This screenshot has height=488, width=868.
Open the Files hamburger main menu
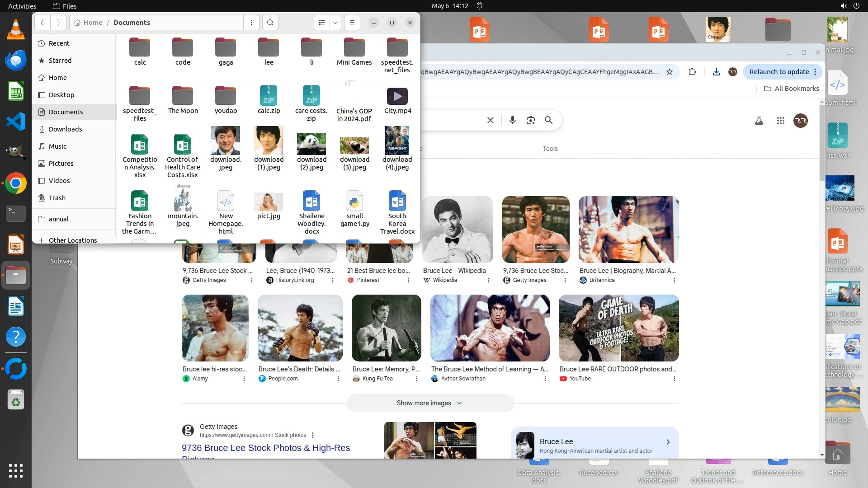(352, 23)
